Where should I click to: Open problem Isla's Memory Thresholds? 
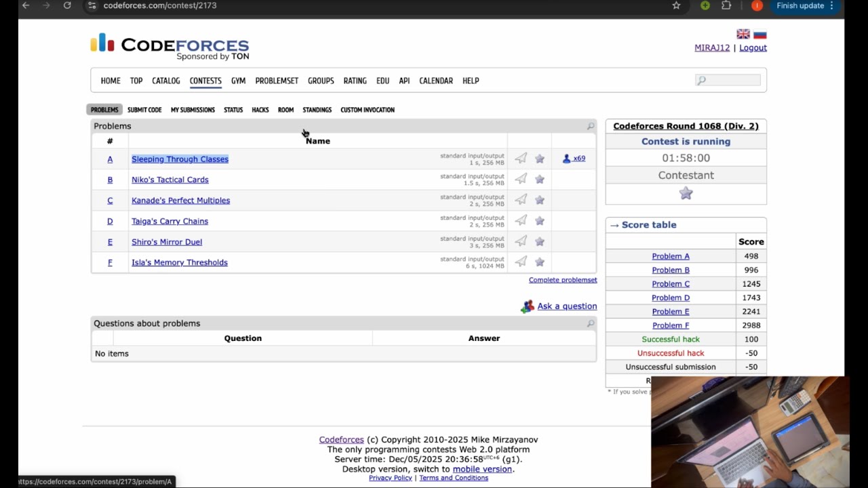pos(180,262)
